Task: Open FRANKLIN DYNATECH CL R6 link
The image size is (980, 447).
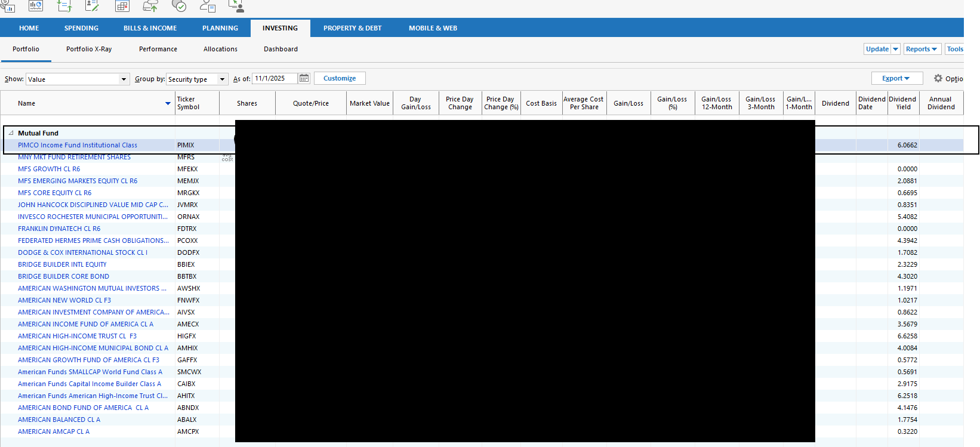Action: 59,229
